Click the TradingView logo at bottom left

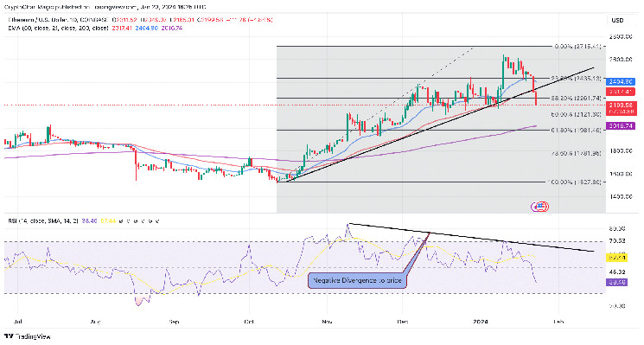[27, 336]
